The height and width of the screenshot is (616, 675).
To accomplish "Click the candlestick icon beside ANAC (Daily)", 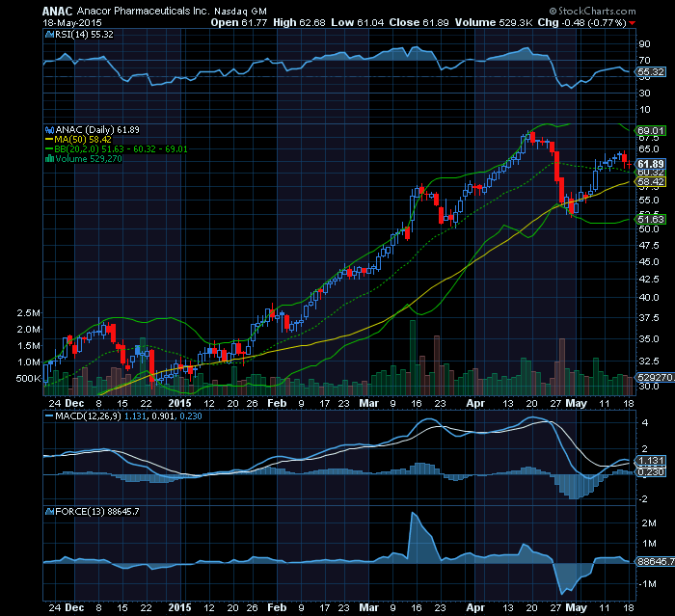I will (49, 129).
